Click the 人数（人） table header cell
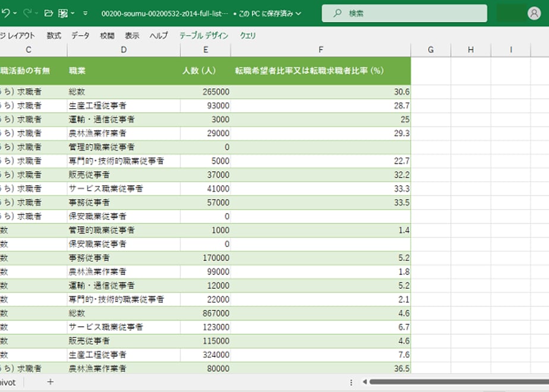This screenshot has height=392, width=549. pos(206,71)
